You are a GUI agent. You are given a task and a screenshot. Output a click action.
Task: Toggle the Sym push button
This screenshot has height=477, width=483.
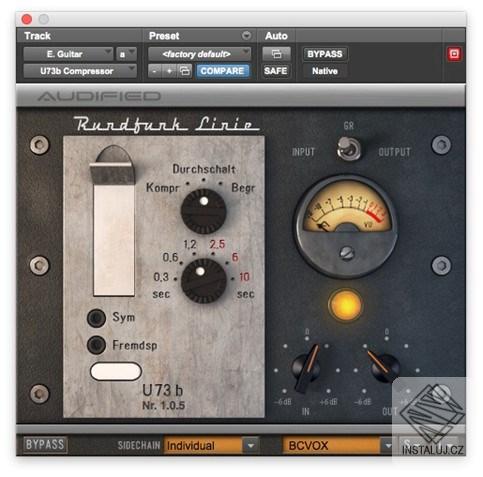click(x=96, y=317)
